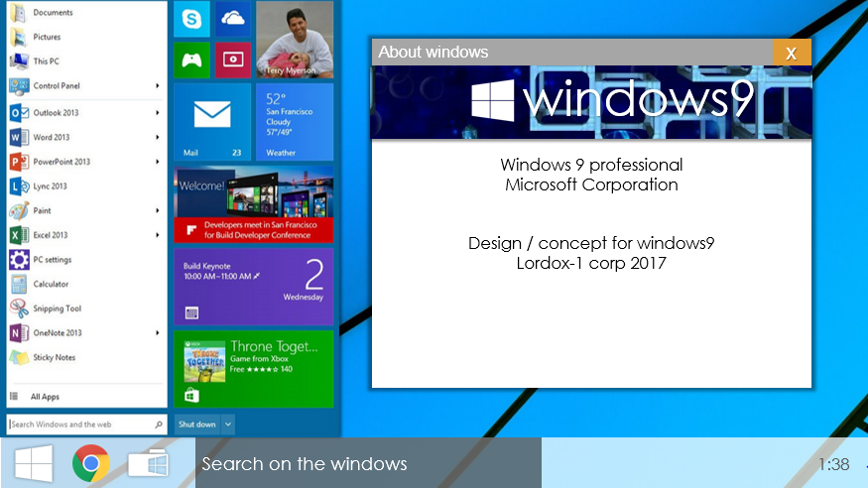This screenshot has height=488, width=868.
Task: Open the Shut down options dropdown arrow
Action: (227, 425)
